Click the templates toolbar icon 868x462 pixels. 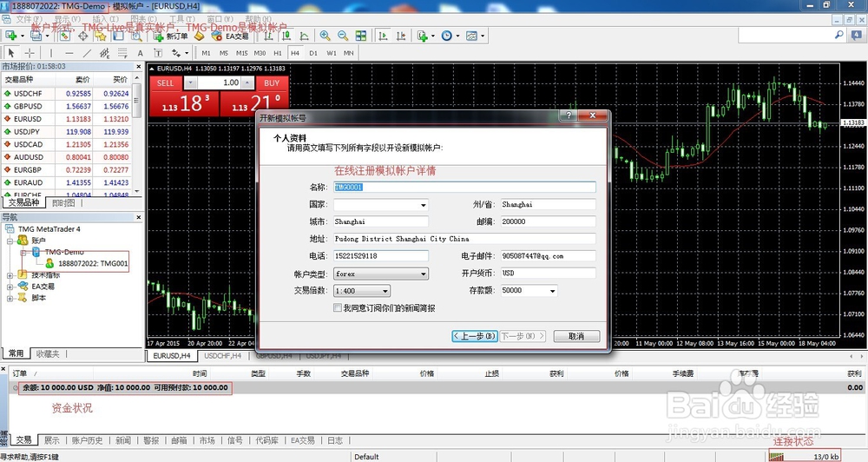[471, 36]
